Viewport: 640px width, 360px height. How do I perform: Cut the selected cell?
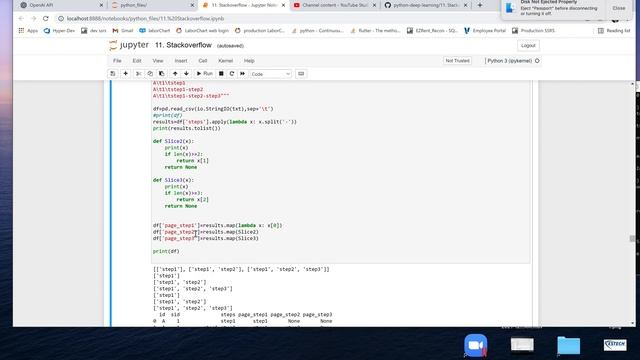(x=138, y=74)
